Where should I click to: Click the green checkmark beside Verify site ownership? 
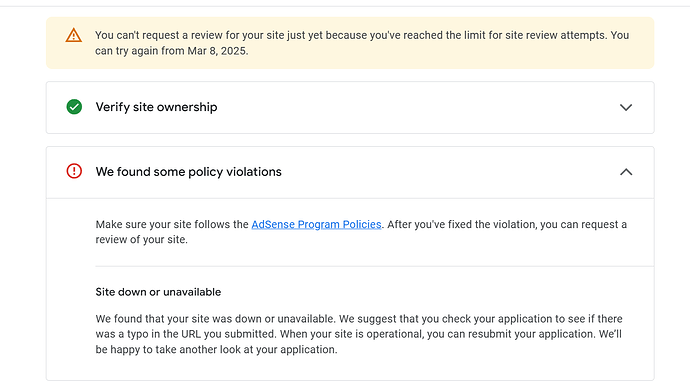pos(74,107)
